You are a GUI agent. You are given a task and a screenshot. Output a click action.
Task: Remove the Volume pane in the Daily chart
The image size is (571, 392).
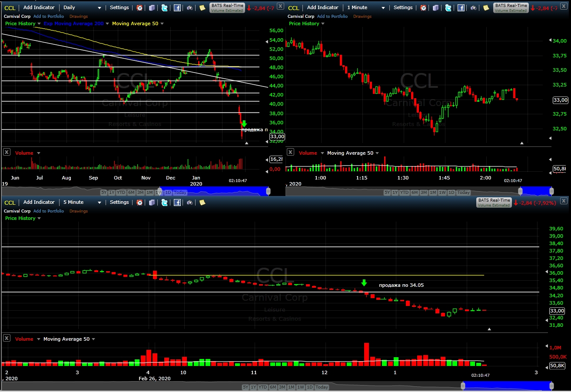pos(7,152)
